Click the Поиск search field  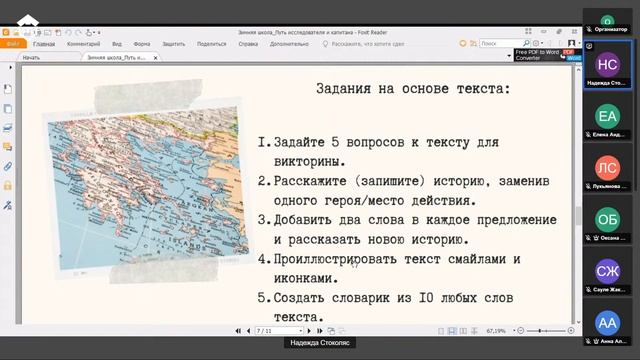pyautogui.click(x=500, y=43)
